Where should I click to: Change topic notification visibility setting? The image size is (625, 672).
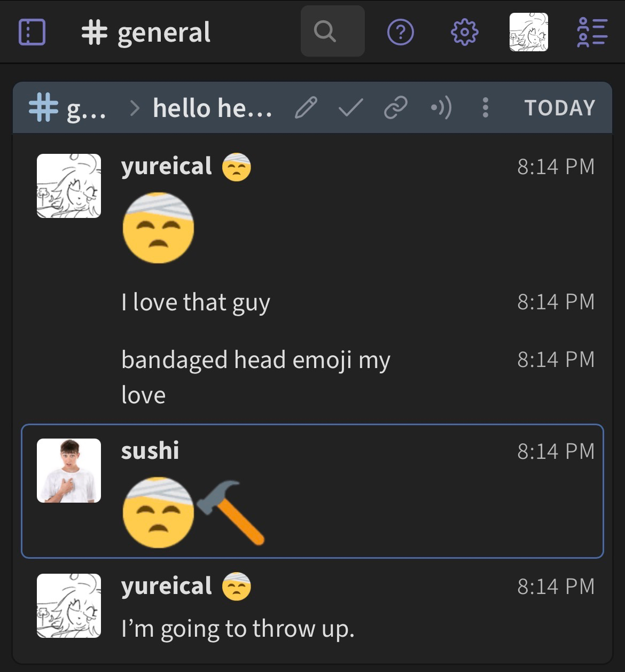[x=441, y=108]
